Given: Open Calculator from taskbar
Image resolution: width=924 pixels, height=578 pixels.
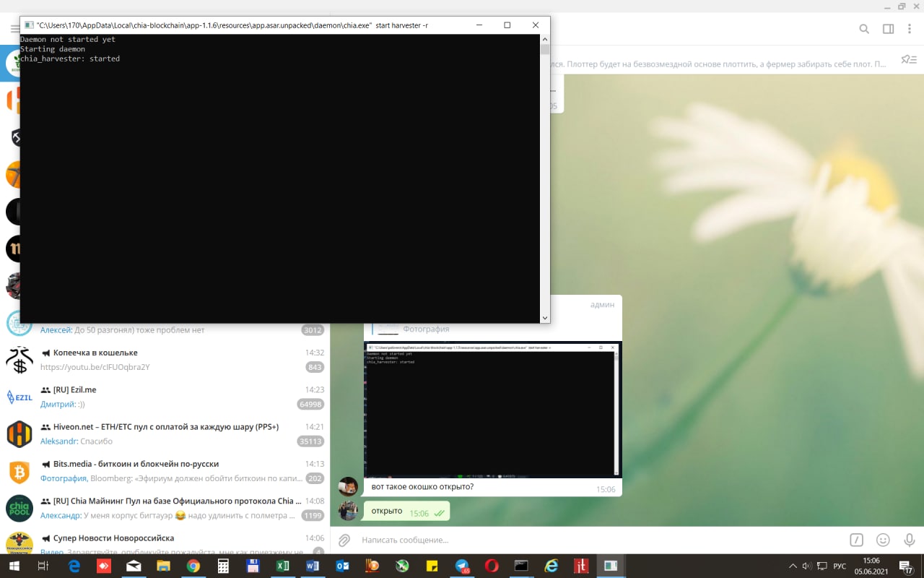Looking at the screenshot, I should coord(223,566).
